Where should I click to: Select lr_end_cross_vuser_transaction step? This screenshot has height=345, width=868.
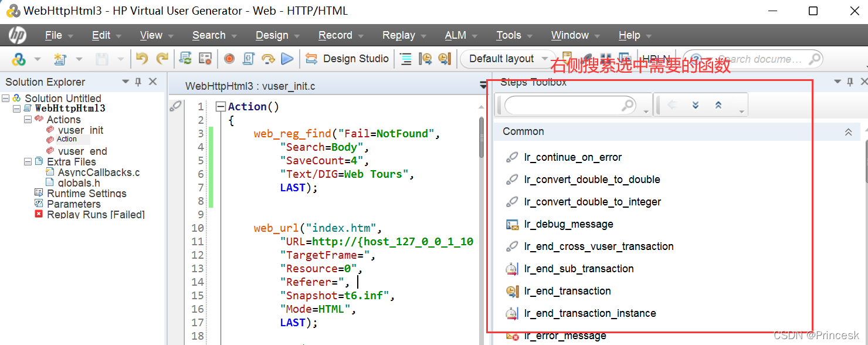(599, 246)
